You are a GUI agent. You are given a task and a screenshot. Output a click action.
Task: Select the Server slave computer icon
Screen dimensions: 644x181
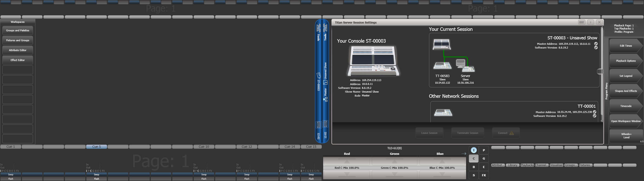(x=465, y=66)
